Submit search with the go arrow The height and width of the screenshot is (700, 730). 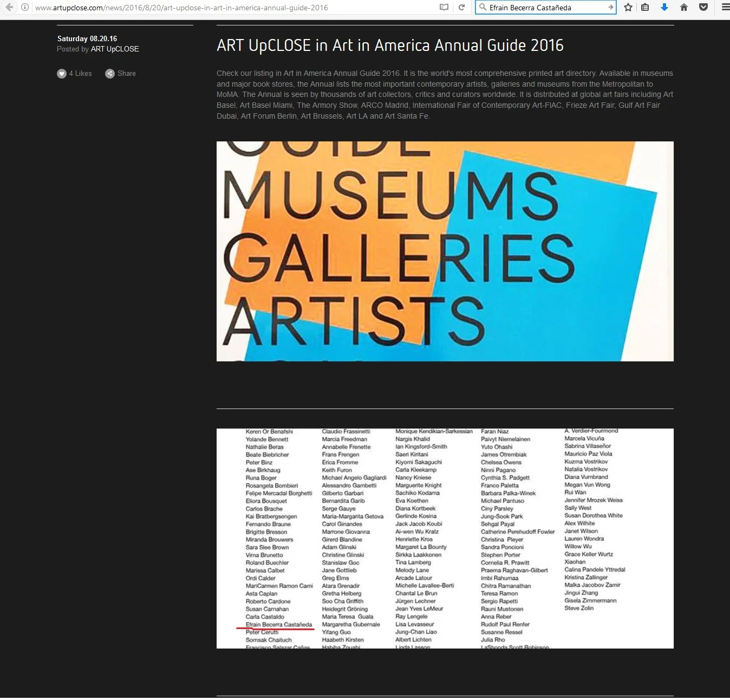coord(611,8)
